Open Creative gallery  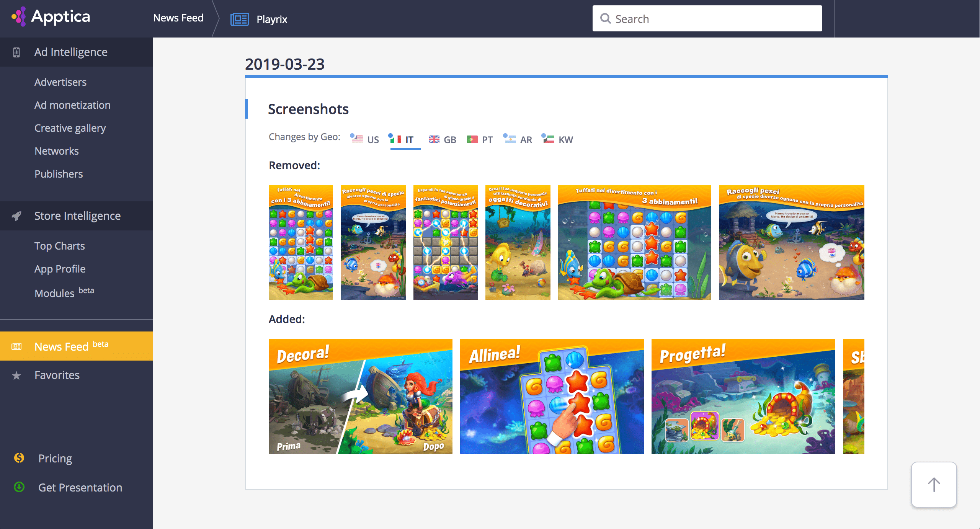(70, 128)
